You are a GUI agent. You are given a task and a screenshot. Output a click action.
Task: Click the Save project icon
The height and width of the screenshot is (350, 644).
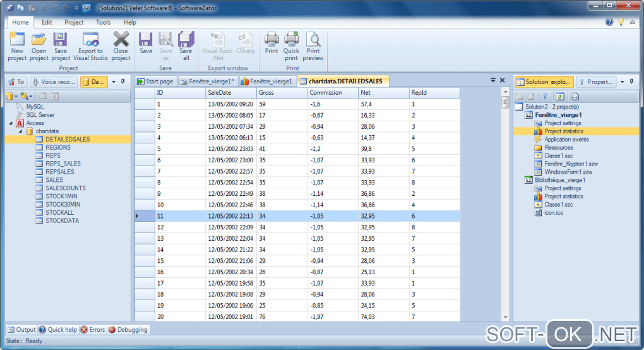[61, 46]
